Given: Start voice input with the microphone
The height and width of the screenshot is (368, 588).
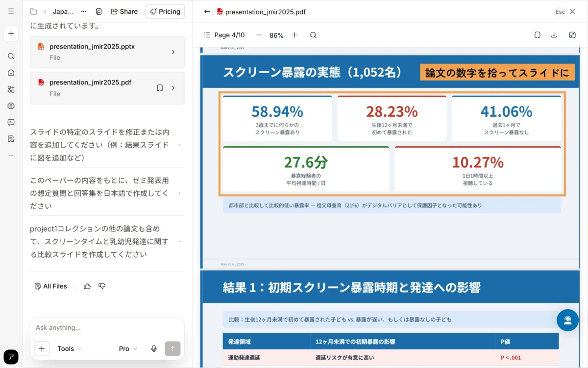Looking at the screenshot, I should [154, 349].
